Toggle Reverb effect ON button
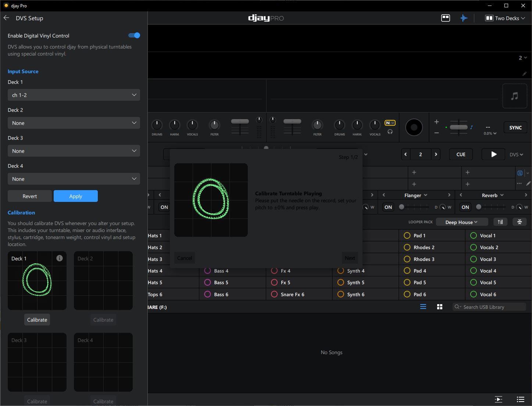 click(465, 207)
